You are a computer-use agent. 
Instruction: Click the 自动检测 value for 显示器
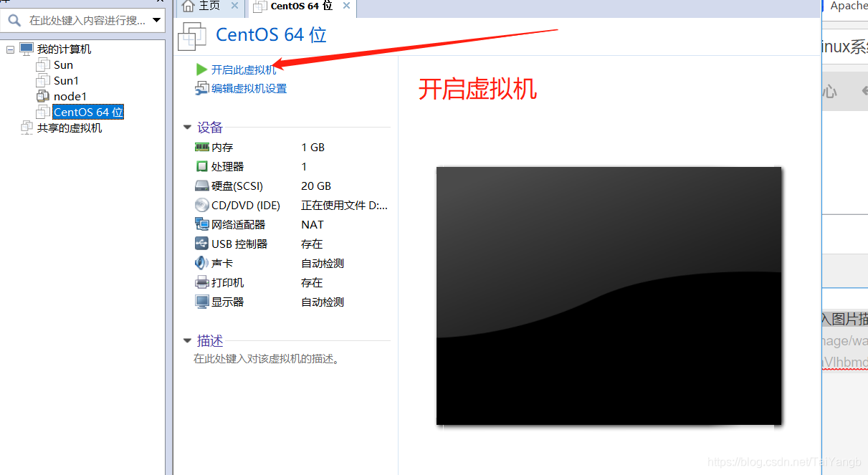pos(323,302)
